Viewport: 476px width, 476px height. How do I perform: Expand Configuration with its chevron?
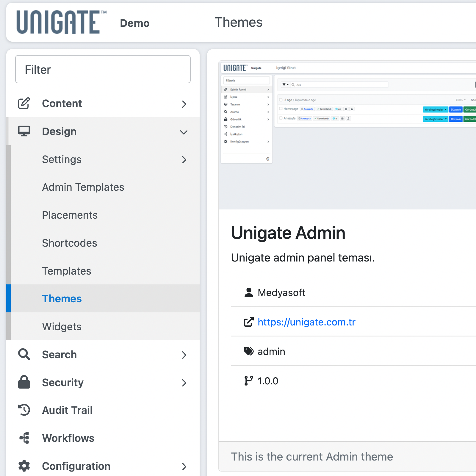[x=184, y=467]
